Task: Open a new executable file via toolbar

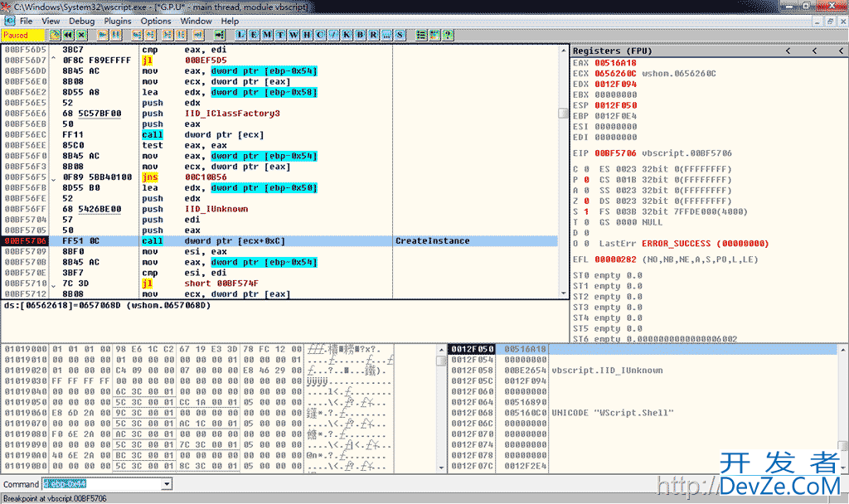Action: (x=55, y=35)
